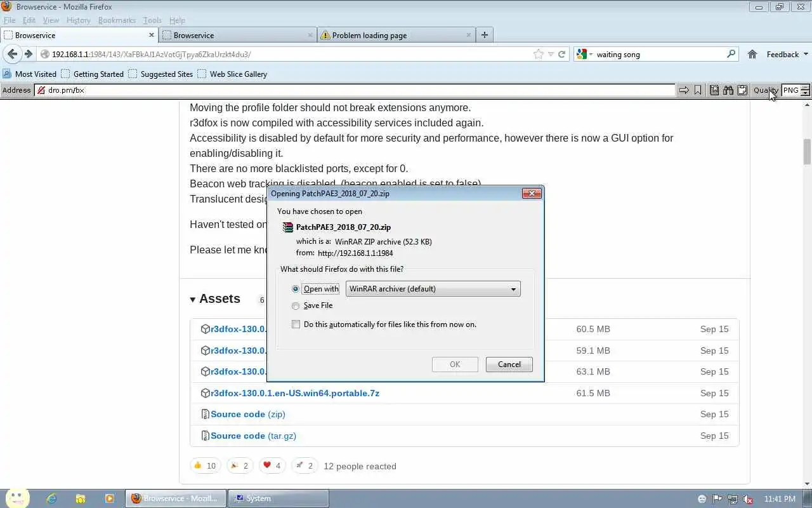Click the muted volume tray icon

pyautogui.click(x=748, y=499)
